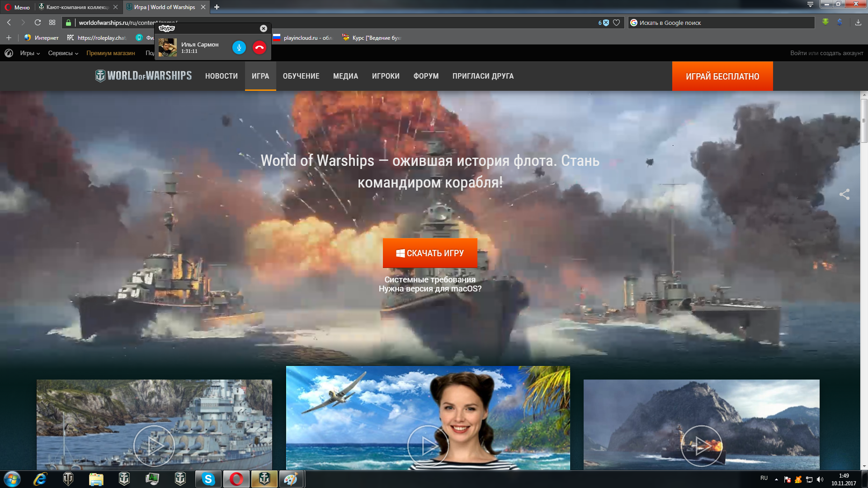The height and width of the screenshot is (488, 868).
Task: Reload the current page
Action: tap(38, 23)
